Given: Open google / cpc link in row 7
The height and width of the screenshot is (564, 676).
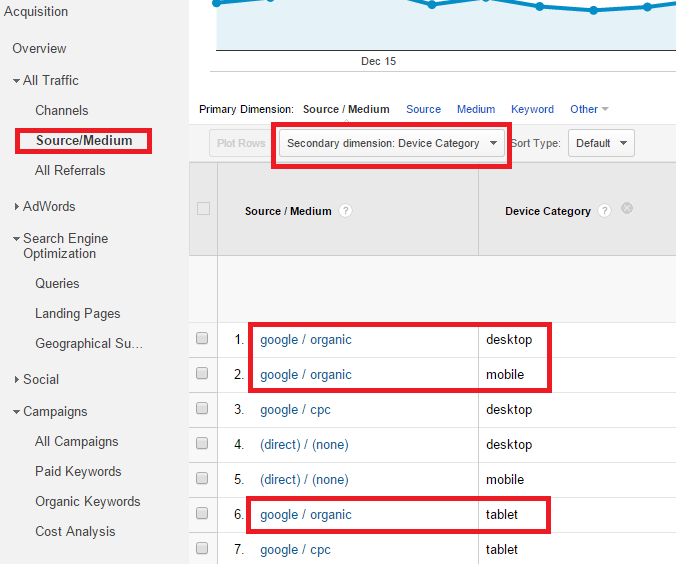Looking at the screenshot, I should tap(295, 550).
